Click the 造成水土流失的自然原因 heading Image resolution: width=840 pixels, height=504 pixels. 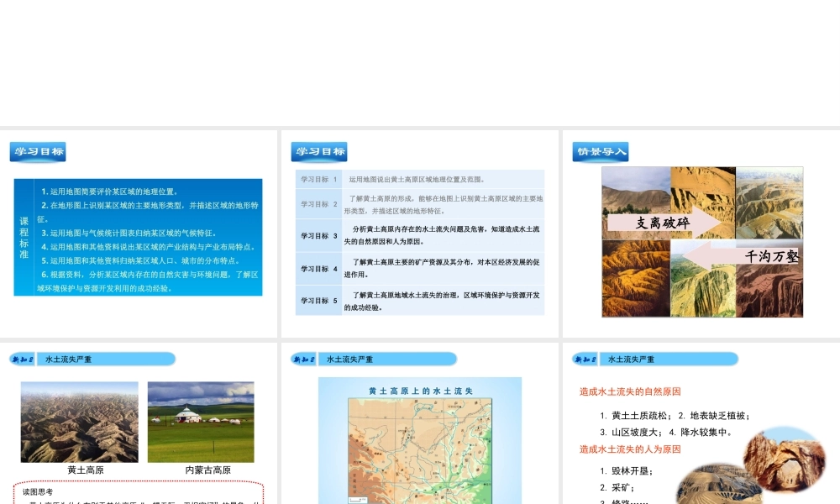(x=630, y=391)
